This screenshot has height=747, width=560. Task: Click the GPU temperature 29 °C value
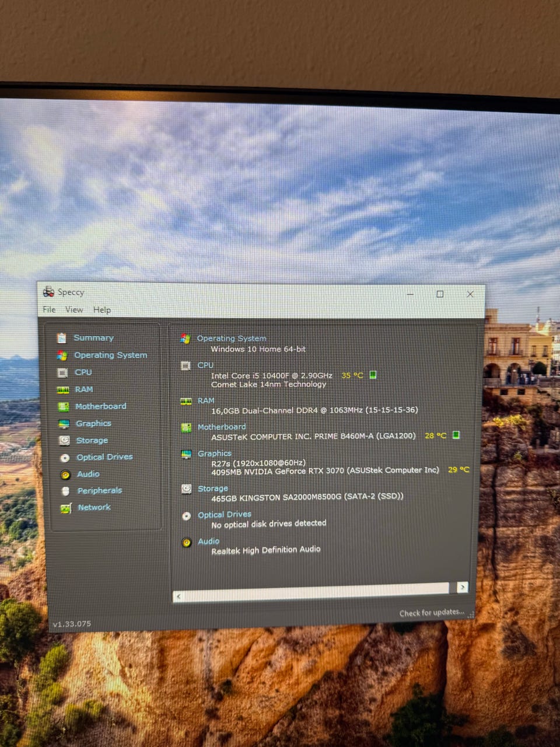click(459, 469)
